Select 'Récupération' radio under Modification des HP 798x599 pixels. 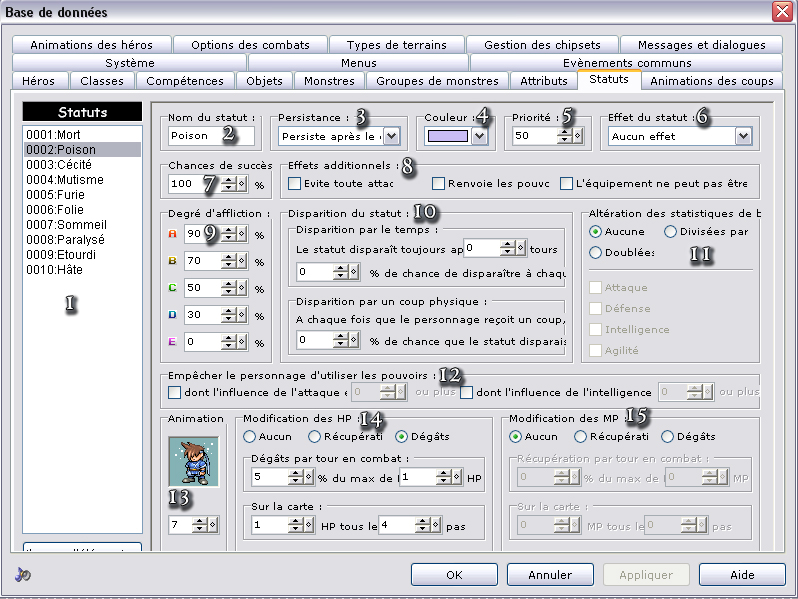click(314, 437)
